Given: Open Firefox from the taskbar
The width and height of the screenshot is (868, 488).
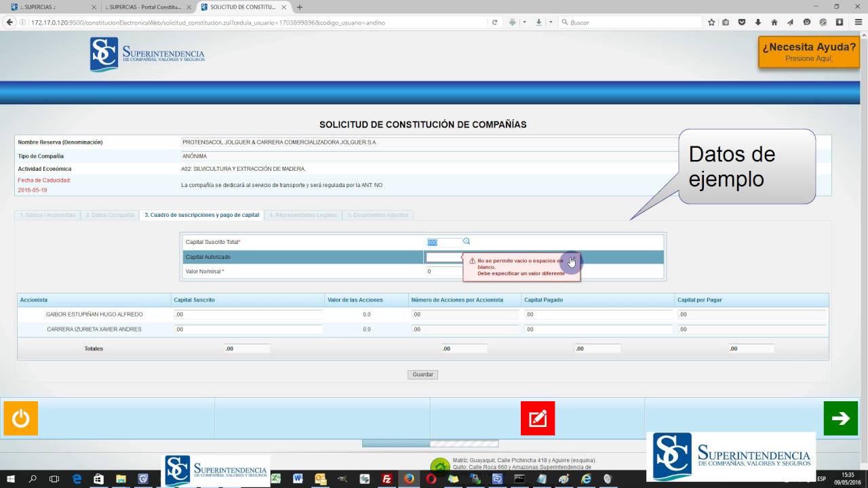Looking at the screenshot, I should (409, 479).
